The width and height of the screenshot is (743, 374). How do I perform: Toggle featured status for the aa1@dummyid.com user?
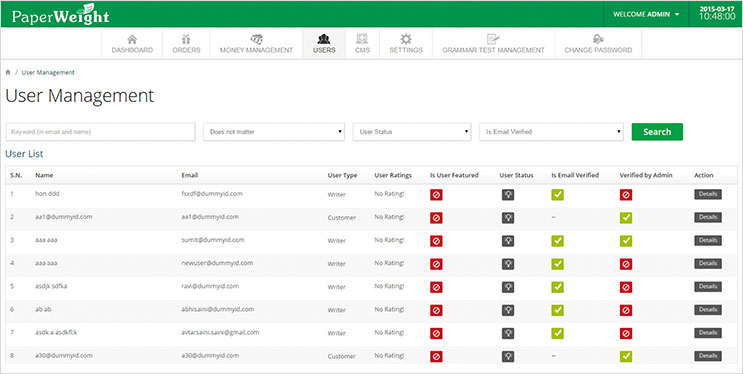[x=436, y=218]
